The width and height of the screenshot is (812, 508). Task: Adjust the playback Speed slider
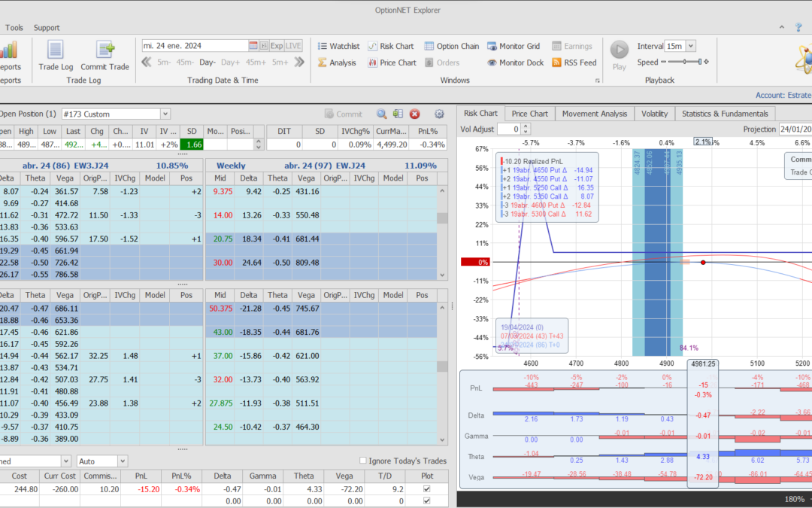tap(684, 62)
